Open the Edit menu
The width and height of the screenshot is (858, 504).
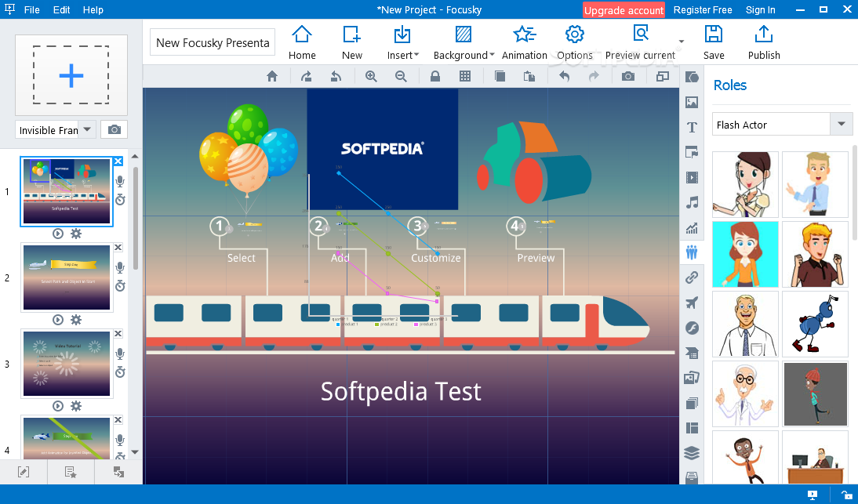tap(61, 10)
